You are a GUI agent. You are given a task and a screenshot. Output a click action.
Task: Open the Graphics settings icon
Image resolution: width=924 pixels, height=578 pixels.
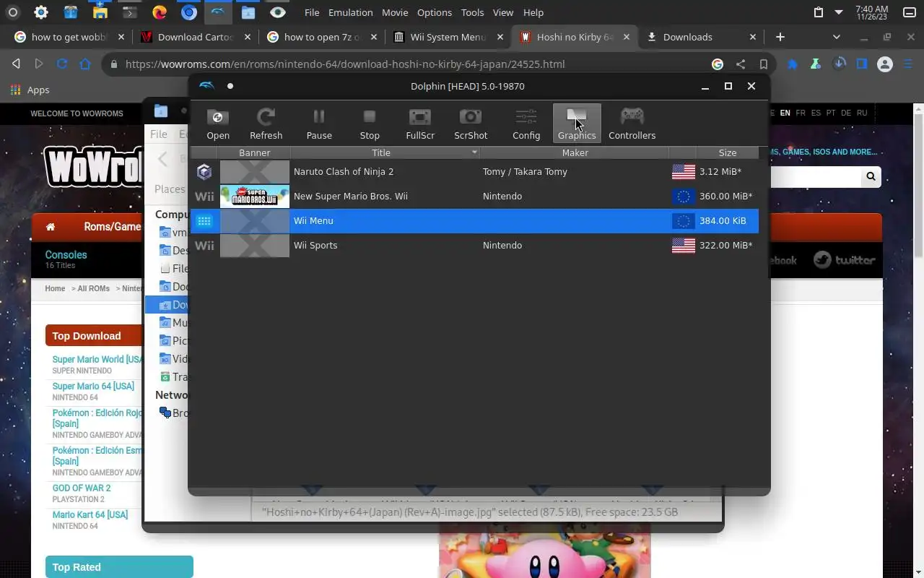point(577,123)
